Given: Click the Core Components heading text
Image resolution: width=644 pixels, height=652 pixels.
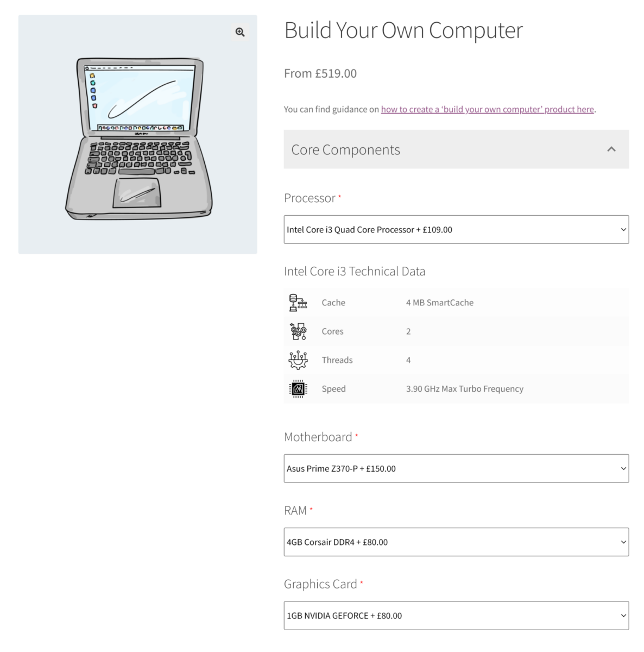Looking at the screenshot, I should click(345, 150).
